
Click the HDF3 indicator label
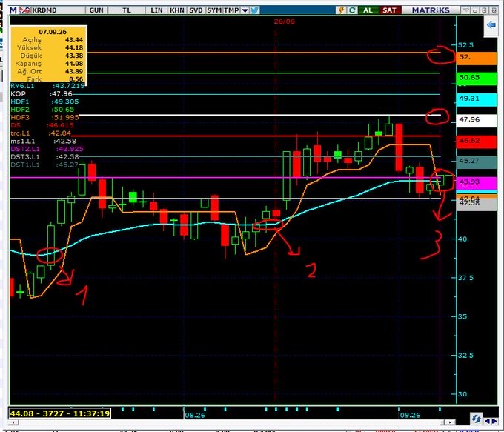(19, 117)
